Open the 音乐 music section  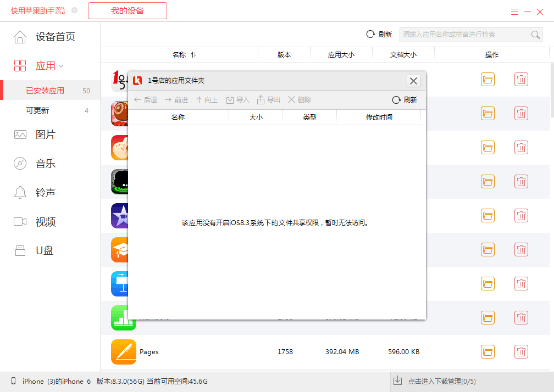click(x=35, y=164)
